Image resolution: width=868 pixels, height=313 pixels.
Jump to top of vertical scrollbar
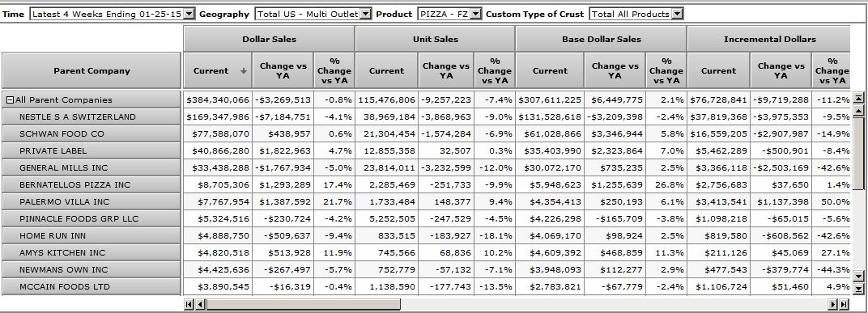(858, 98)
